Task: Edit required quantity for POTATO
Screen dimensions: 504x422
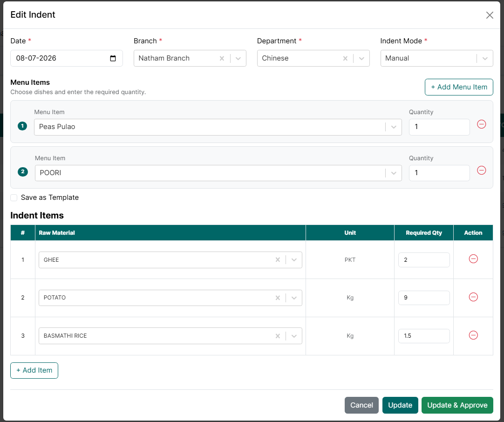Action: coord(423,298)
